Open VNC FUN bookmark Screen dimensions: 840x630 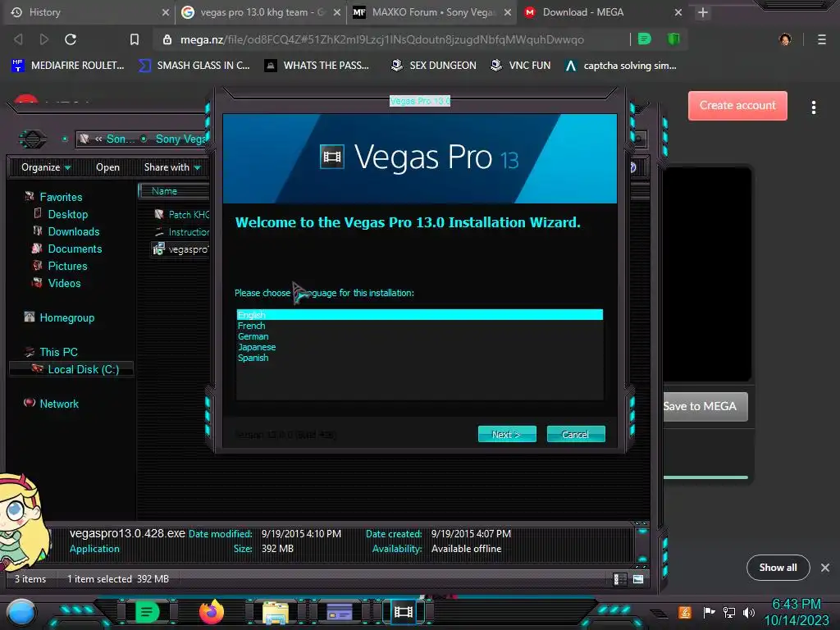click(521, 66)
